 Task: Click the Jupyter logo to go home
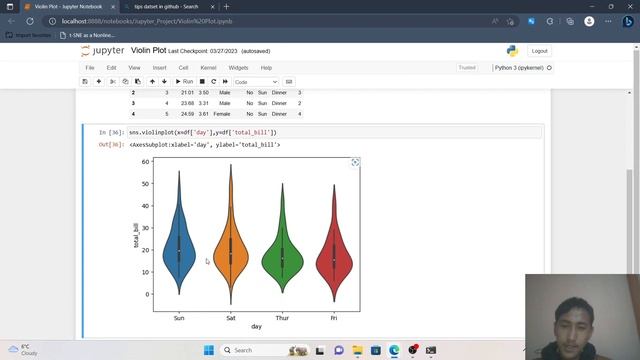tap(102, 51)
